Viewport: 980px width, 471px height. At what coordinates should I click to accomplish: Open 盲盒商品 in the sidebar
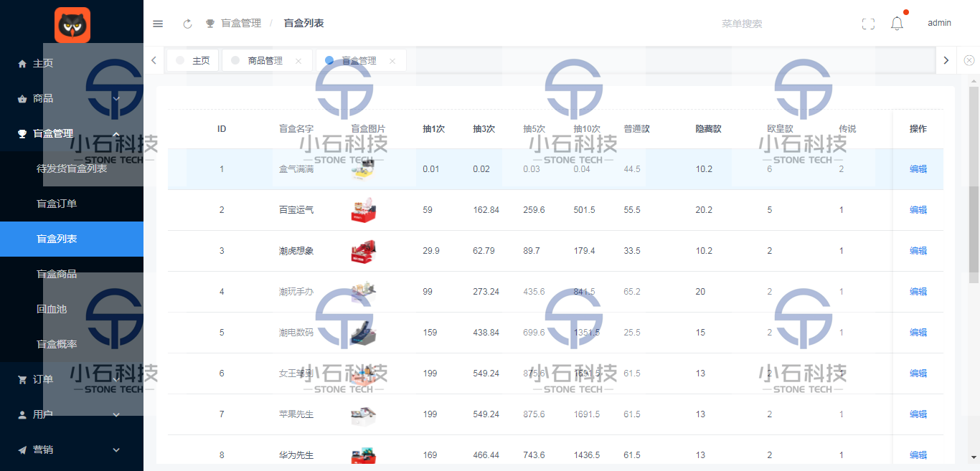pyautogui.click(x=72, y=274)
